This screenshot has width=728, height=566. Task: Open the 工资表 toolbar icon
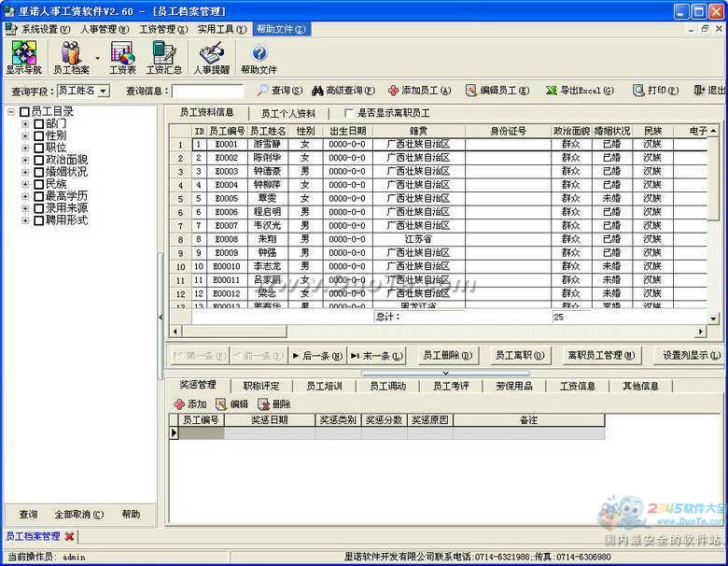pyautogui.click(x=122, y=57)
